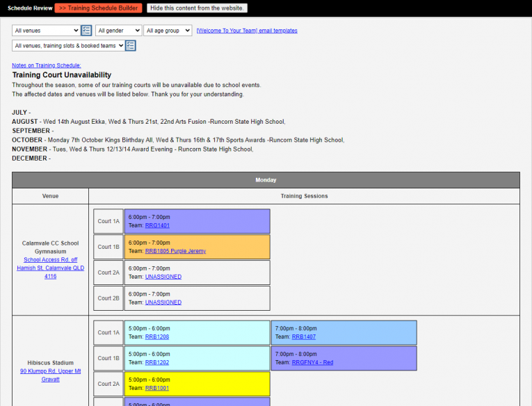The height and width of the screenshot is (406, 532).
Task: Click the Venue column header
Action: coord(50,196)
